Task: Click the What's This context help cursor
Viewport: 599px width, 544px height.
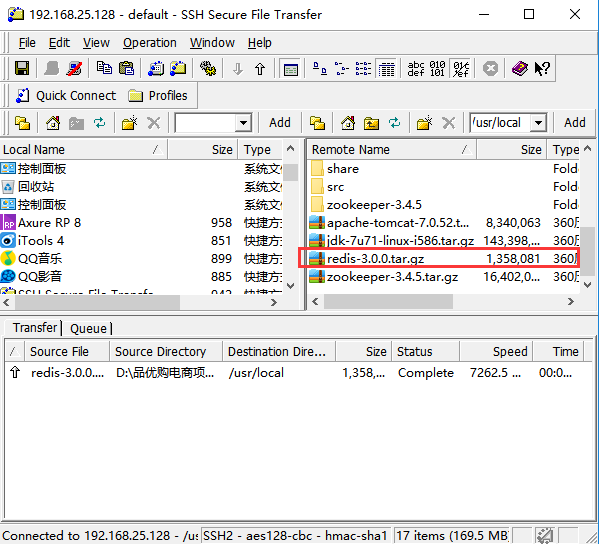Action: tap(542, 69)
